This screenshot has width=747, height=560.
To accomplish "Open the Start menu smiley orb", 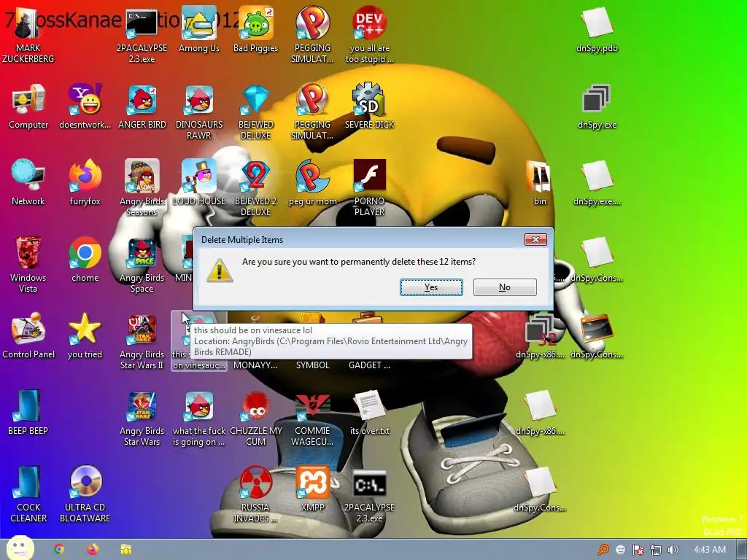I will [x=20, y=548].
